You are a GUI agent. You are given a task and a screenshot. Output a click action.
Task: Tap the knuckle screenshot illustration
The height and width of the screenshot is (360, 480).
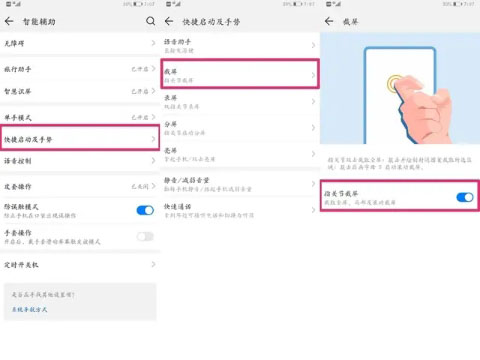(x=400, y=88)
